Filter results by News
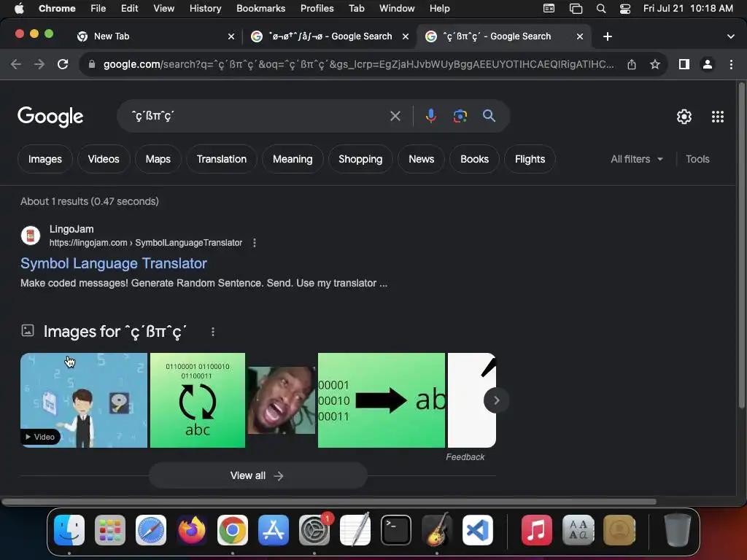This screenshot has height=560, width=747. 421,159
